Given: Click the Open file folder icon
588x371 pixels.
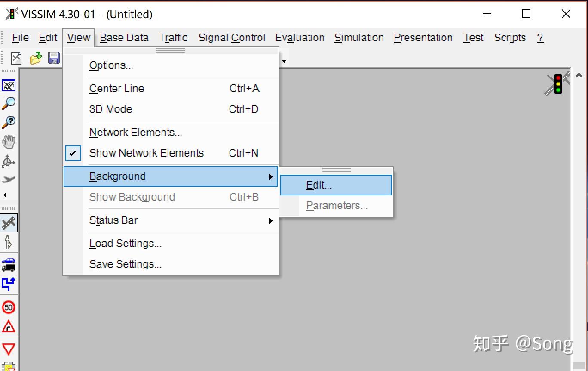Looking at the screenshot, I should (36, 58).
